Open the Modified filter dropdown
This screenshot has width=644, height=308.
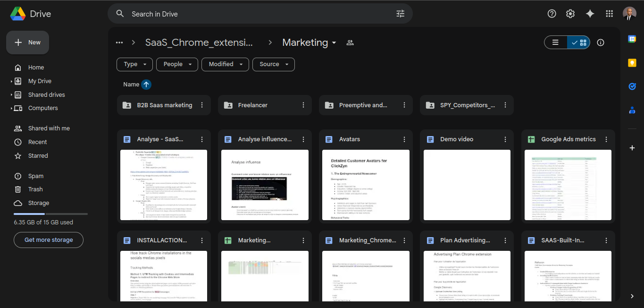coord(225,64)
